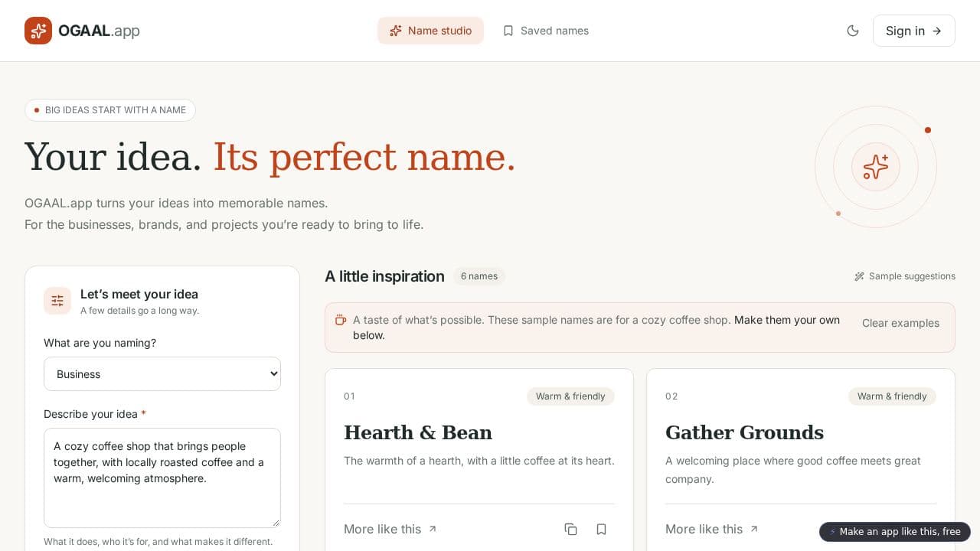Click the sliders icon beside Let's meet your idea
This screenshot has height=551, width=980.
[x=57, y=301]
